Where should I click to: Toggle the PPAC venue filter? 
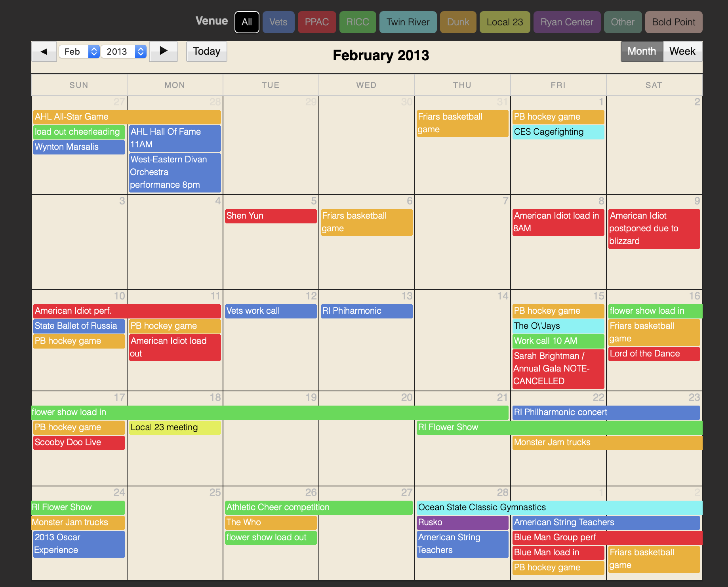[316, 22]
